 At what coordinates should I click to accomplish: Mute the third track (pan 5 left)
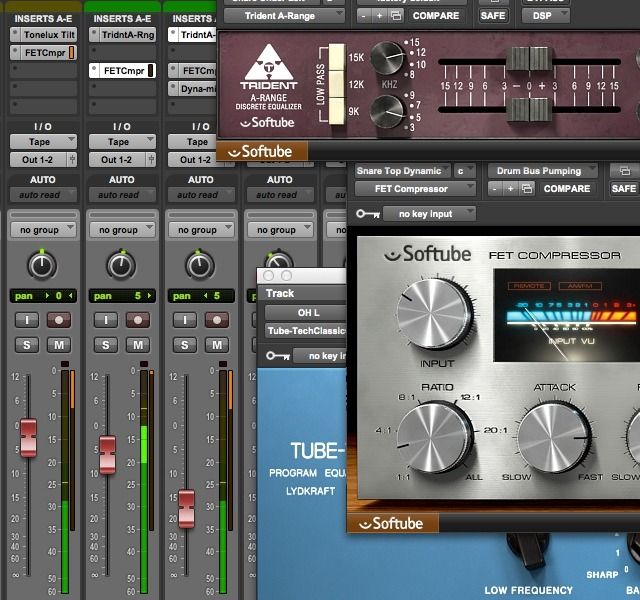coord(217,345)
